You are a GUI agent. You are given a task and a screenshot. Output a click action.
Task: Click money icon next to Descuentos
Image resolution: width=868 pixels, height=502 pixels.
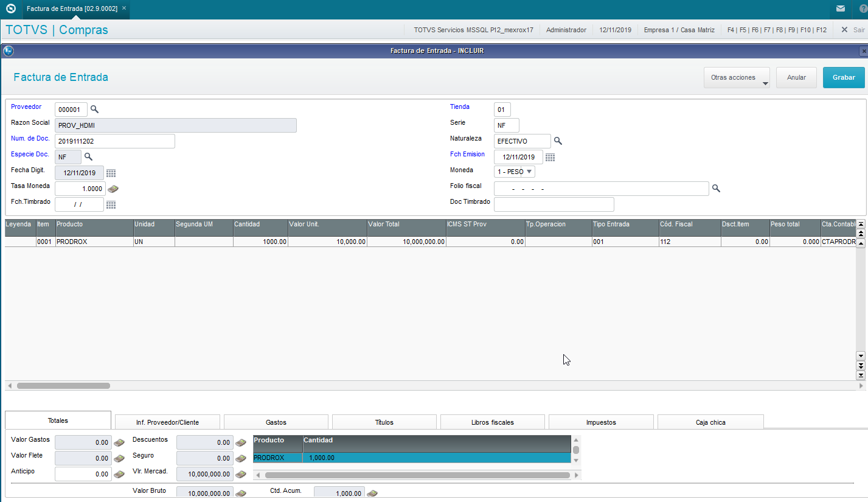coord(240,443)
